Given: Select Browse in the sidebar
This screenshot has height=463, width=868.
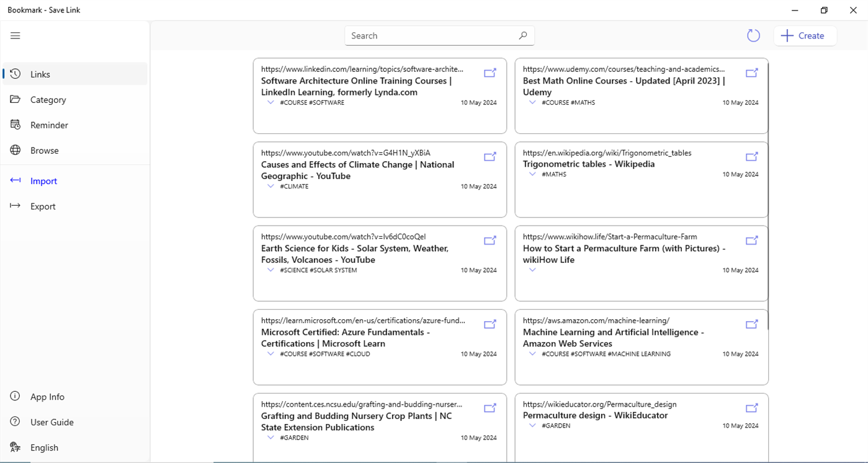Looking at the screenshot, I should [44, 151].
